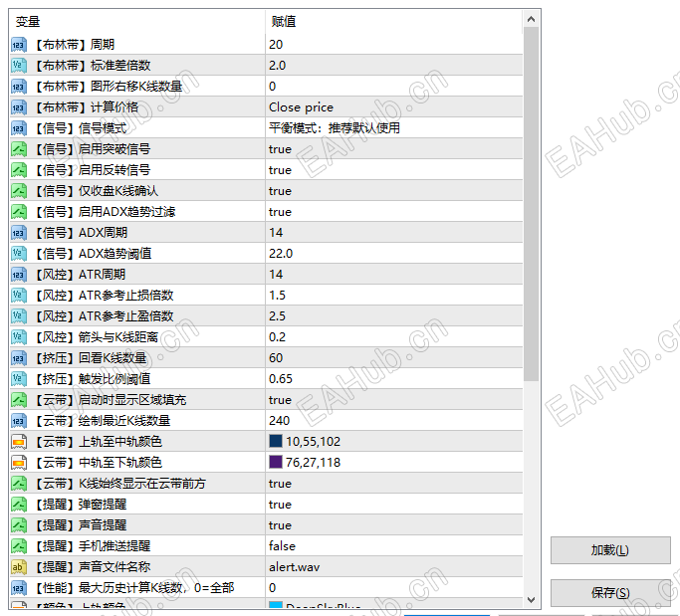Click the icon beside 【风控】ATR参考止损倍数

[x=19, y=296]
